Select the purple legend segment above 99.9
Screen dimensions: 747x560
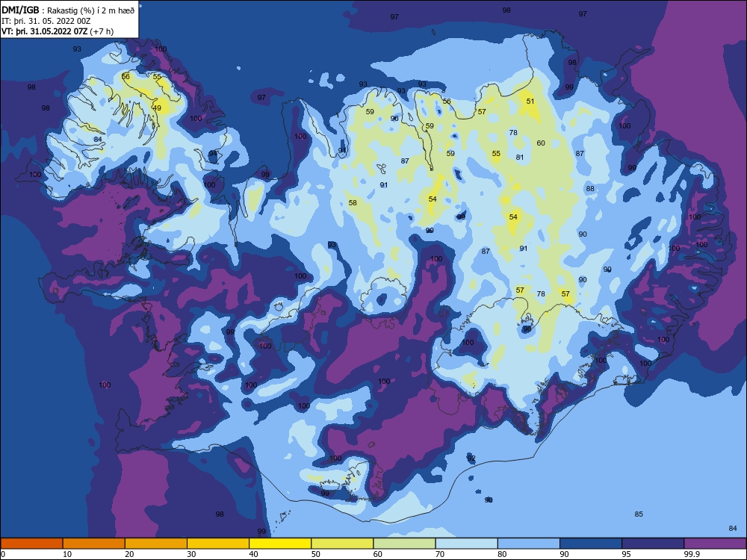point(715,544)
